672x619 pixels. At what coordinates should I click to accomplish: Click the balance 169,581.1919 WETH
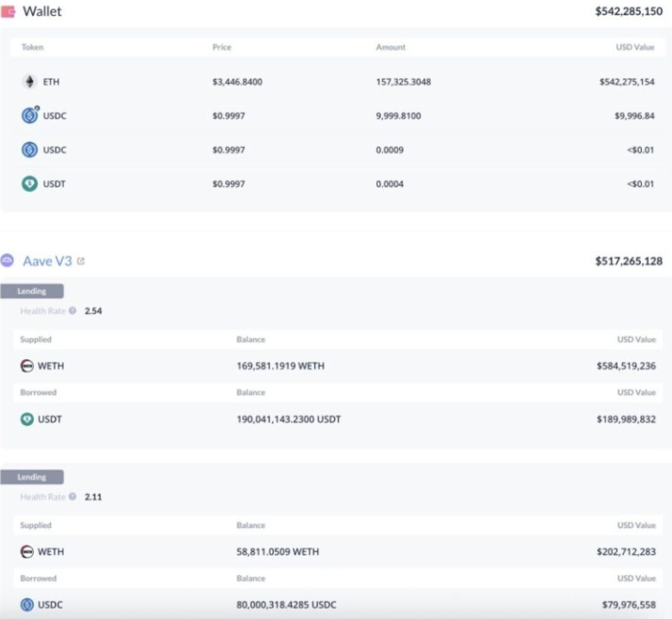point(280,366)
